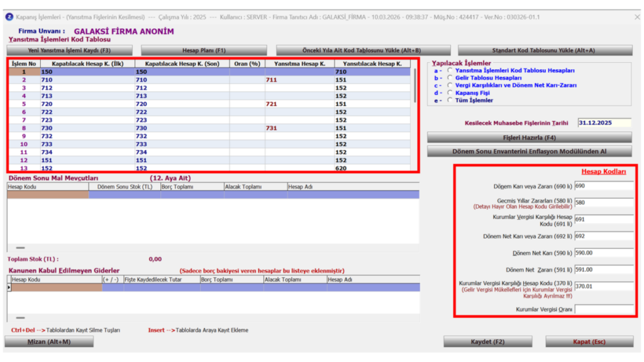Click the Dönem Net Karı veya Zararı 692 field
Image resolution: width=644 pixels, height=362 pixels.
point(604,236)
